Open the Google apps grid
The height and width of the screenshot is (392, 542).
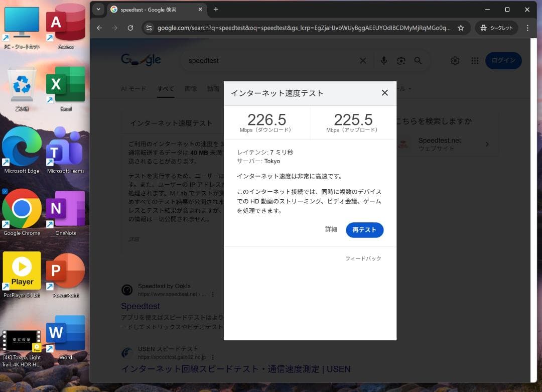(x=475, y=60)
